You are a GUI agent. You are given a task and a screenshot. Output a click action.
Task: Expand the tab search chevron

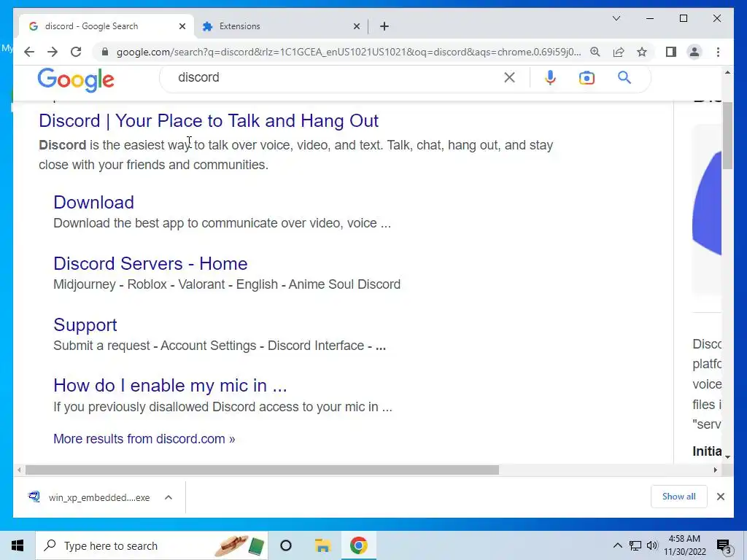[616, 18]
